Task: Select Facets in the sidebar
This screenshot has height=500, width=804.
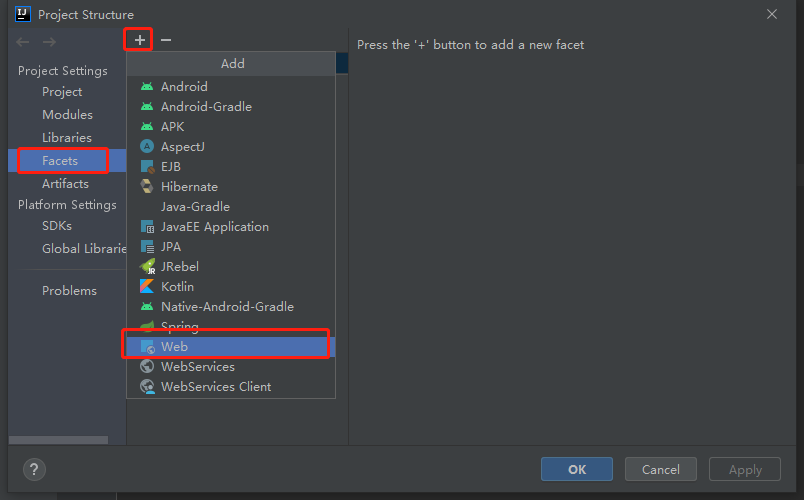Action: pyautogui.click(x=67, y=161)
